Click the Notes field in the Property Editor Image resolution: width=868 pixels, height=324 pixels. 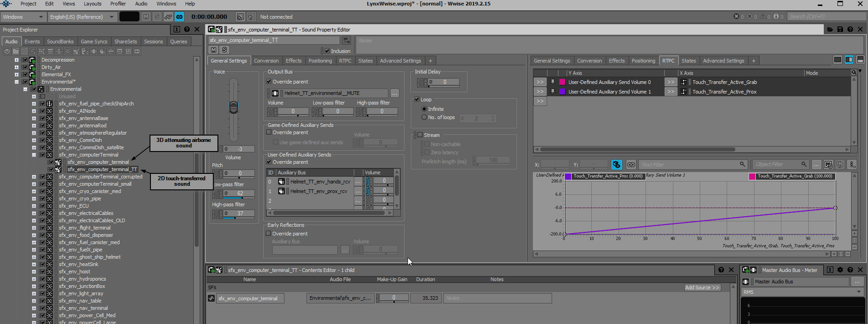coord(610,46)
